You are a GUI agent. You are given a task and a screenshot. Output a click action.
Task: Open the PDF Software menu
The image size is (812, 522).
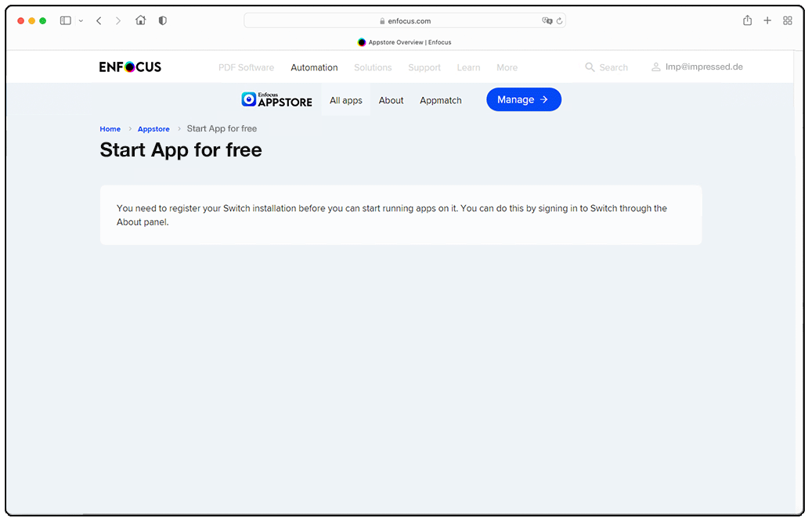[246, 67]
